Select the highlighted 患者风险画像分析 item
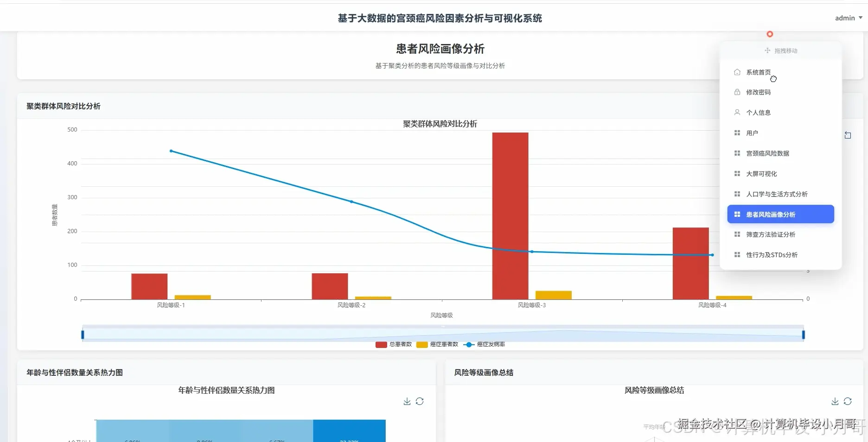Screen dimensions: 868x442 (780, 214)
